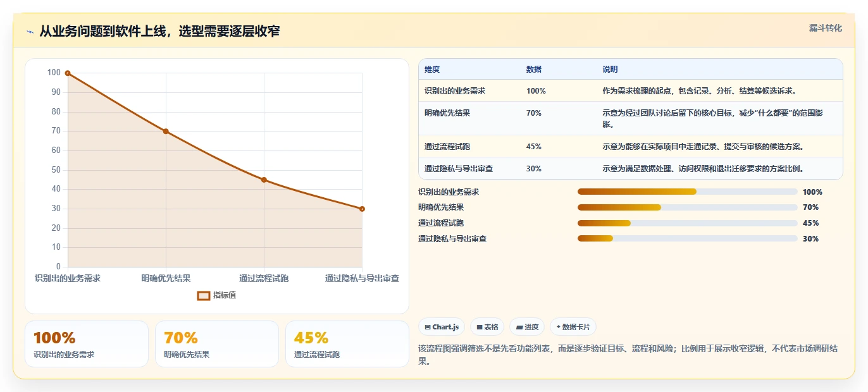Click the 明确优先结果 progress bar

pos(688,207)
